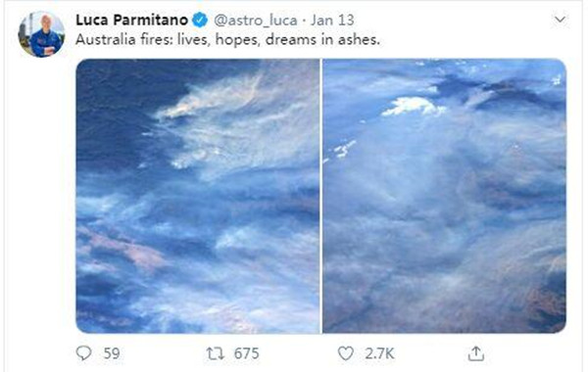Click the bright white cloud in right photo
The height and width of the screenshot is (372, 588).
click(413, 106)
